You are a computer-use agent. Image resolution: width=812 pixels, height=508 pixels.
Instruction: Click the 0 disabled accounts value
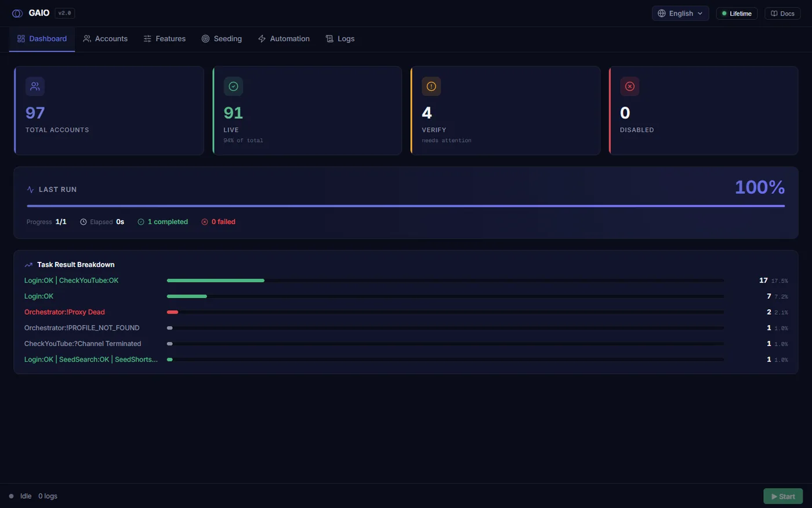coord(625,113)
